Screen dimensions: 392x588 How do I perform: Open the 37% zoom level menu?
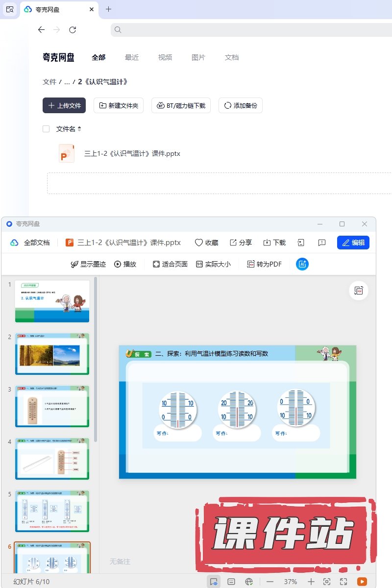[291, 582]
